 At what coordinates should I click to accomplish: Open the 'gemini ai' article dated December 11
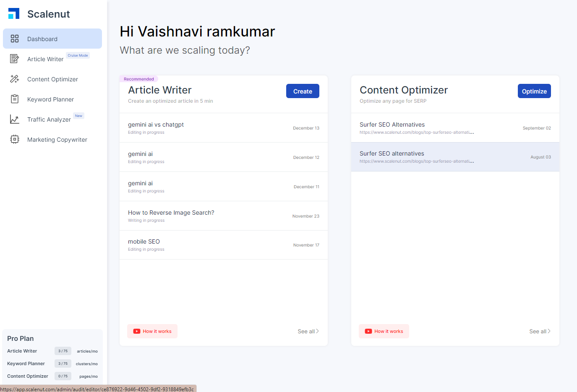click(x=224, y=187)
